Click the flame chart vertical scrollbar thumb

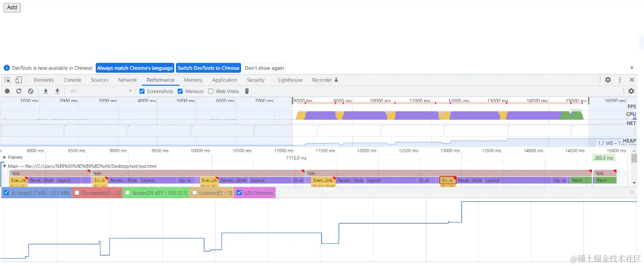point(634,159)
